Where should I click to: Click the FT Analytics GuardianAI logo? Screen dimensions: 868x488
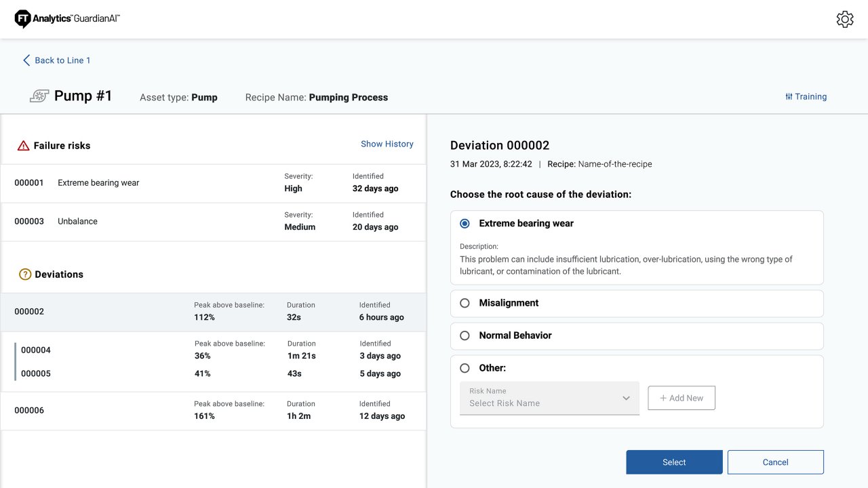[68, 18]
